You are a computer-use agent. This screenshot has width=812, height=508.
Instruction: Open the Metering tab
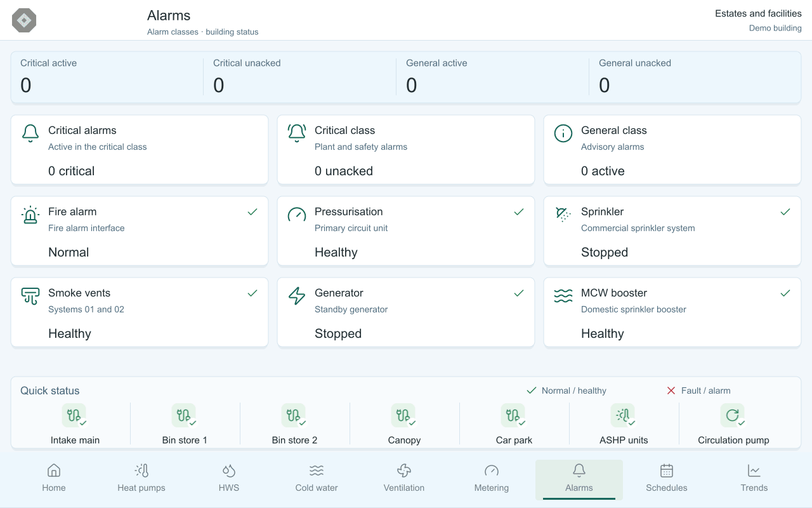coord(492,479)
